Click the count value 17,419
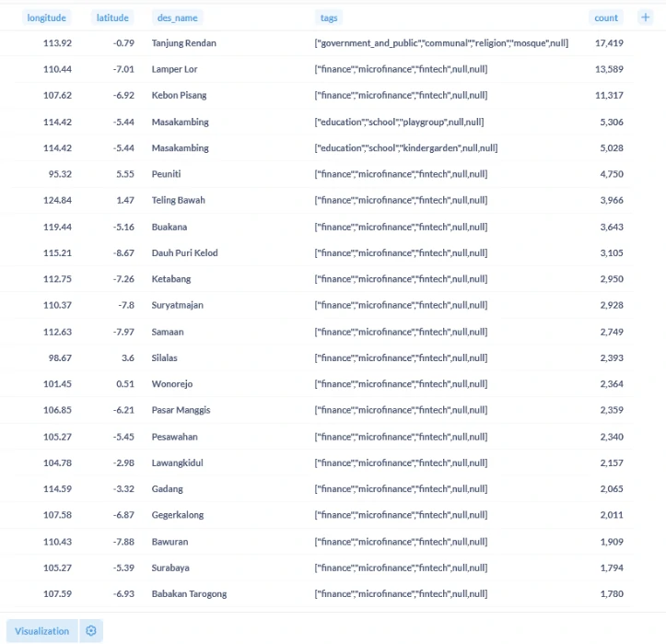Viewport: 666px width, 644px height. [609, 43]
